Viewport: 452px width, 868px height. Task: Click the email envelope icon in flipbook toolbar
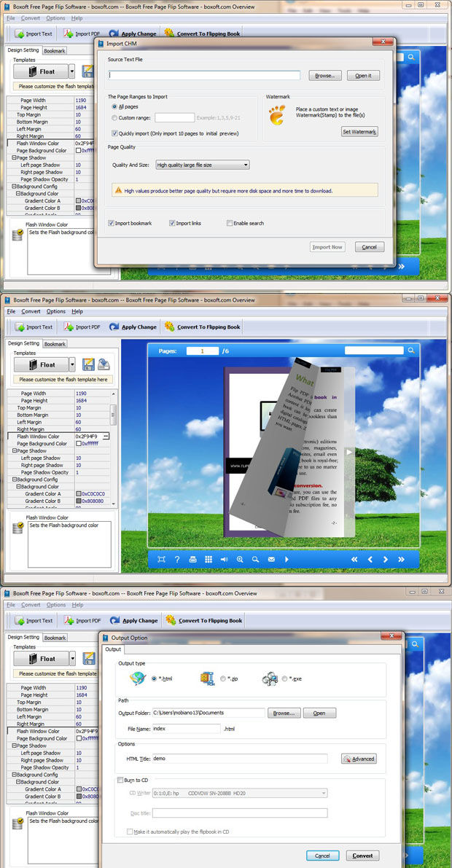coord(271,560)
